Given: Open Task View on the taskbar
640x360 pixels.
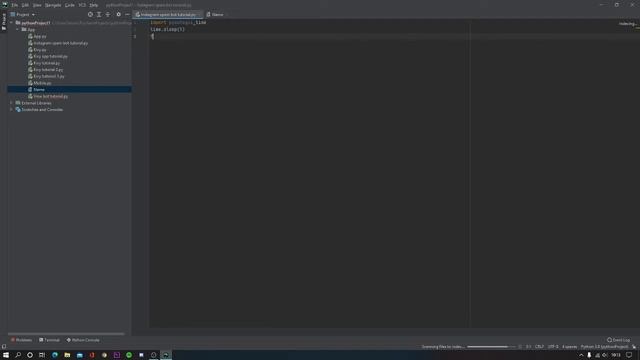Looking at the screenshot, I should pyautogui.click(x=42, y=355).
